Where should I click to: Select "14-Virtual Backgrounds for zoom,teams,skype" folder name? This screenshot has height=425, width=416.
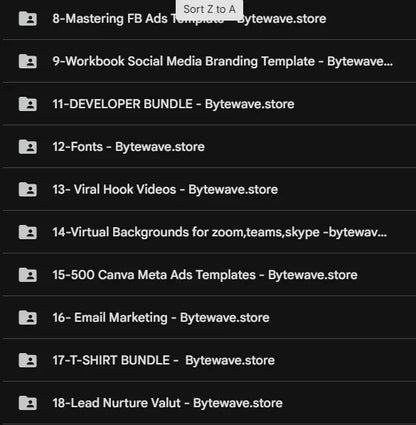pos(220,232)
